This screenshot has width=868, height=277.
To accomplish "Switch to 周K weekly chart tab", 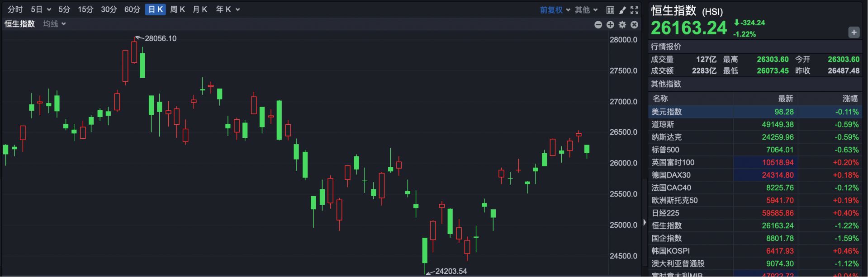I will [177, 9].
